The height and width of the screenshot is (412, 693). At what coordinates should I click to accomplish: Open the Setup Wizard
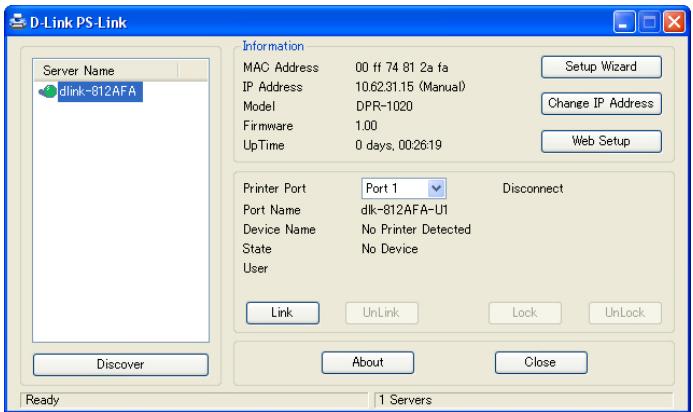coord(601,67)
